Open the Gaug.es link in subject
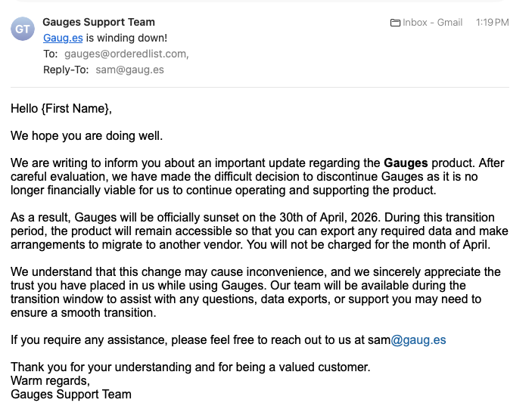The image size is (532, 409). coord(63,38)
